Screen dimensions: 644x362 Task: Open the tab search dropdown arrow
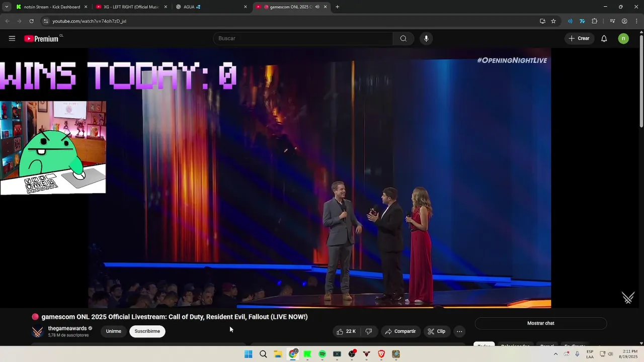coord(7,7)
